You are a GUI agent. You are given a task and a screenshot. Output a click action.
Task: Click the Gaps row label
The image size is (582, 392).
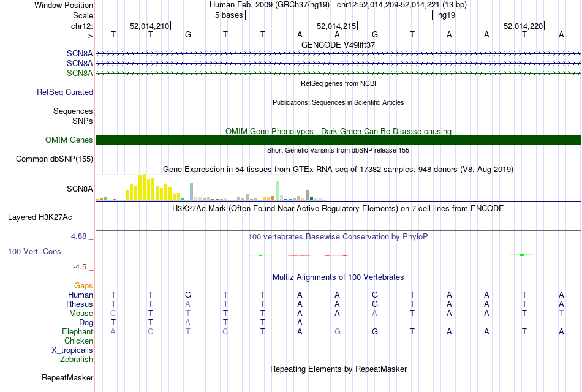[83, 286]
